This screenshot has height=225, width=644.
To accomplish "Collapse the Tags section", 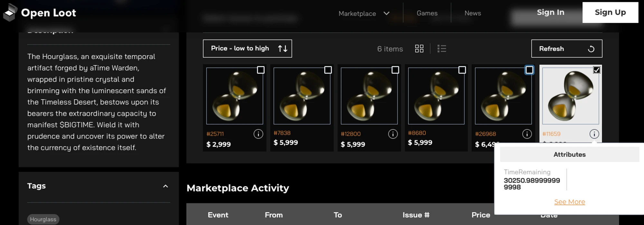I will click(x=166, y=186).
